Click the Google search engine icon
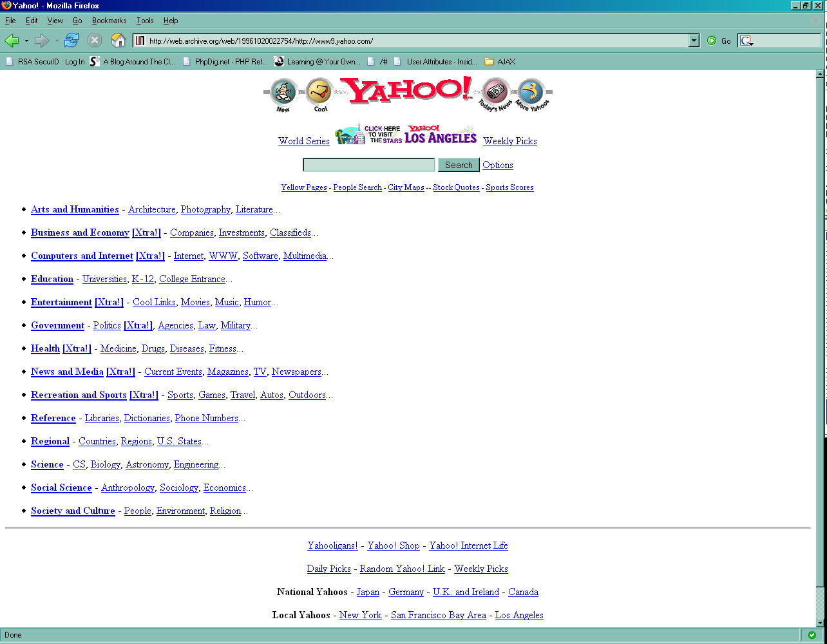Image resolution: width=827 pixels, height=644 pixels. [x=746, y=41]
